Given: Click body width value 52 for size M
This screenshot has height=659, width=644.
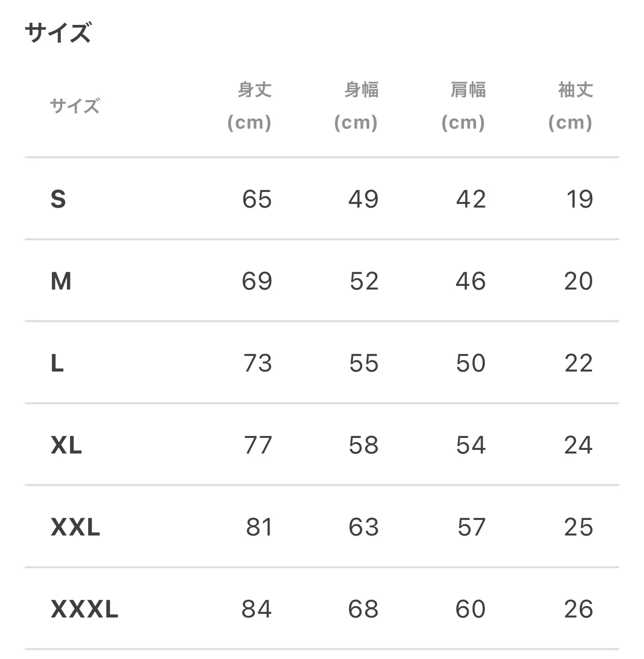Looking at the screenshot, I should [x=363, y=281].
